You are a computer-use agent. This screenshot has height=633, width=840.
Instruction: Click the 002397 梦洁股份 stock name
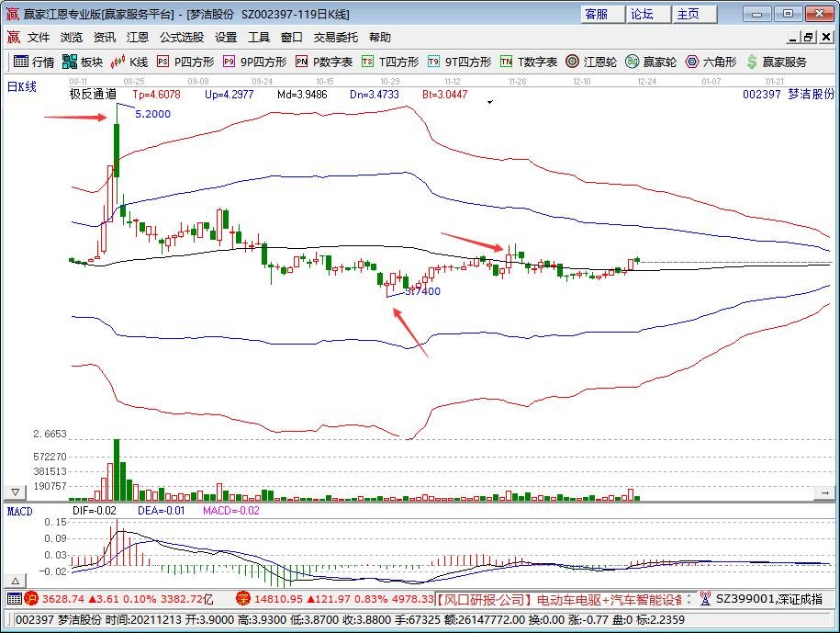click(788, 95)
